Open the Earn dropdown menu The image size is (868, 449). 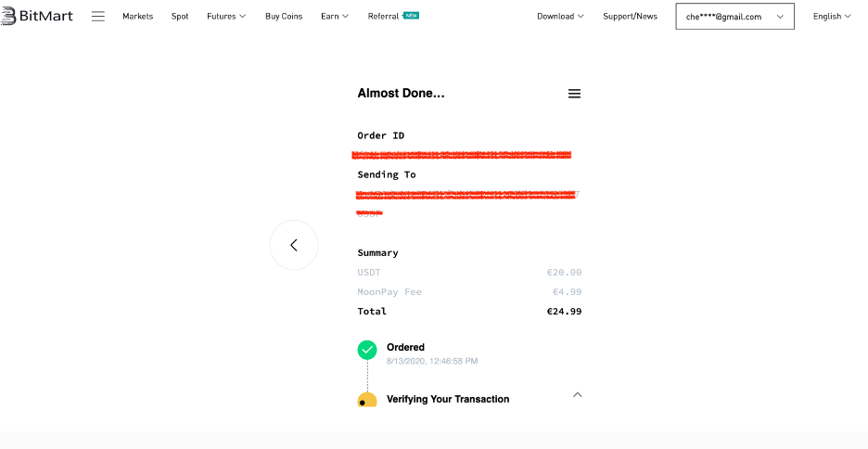[335, 16]
